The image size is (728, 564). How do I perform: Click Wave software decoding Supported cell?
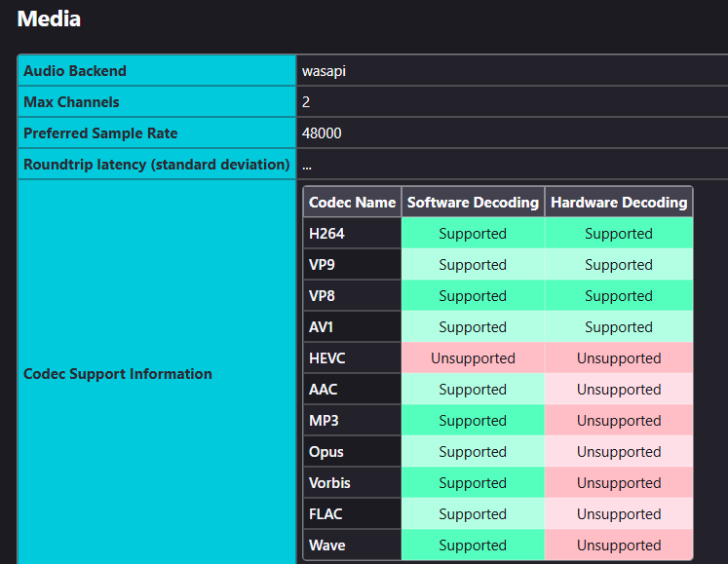coord(473,545)
